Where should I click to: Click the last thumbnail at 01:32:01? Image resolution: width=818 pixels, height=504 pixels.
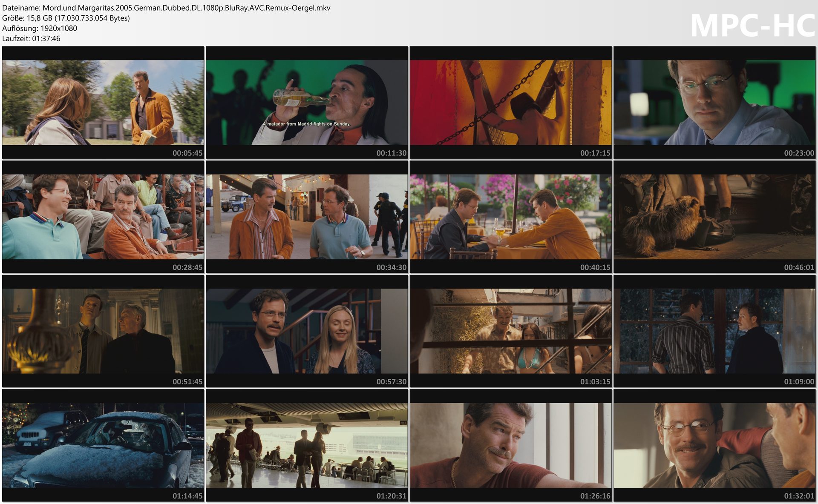[x=714, y=445]
